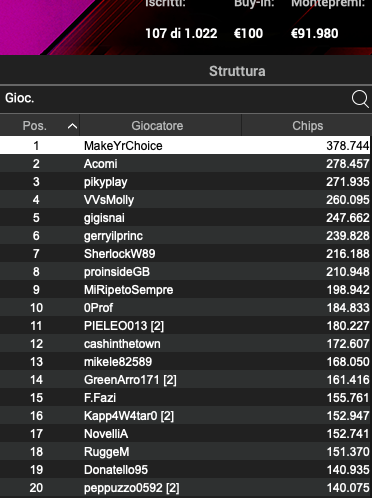
Task: Select the mikele82589 player row
Action: [x=185, y=361]
